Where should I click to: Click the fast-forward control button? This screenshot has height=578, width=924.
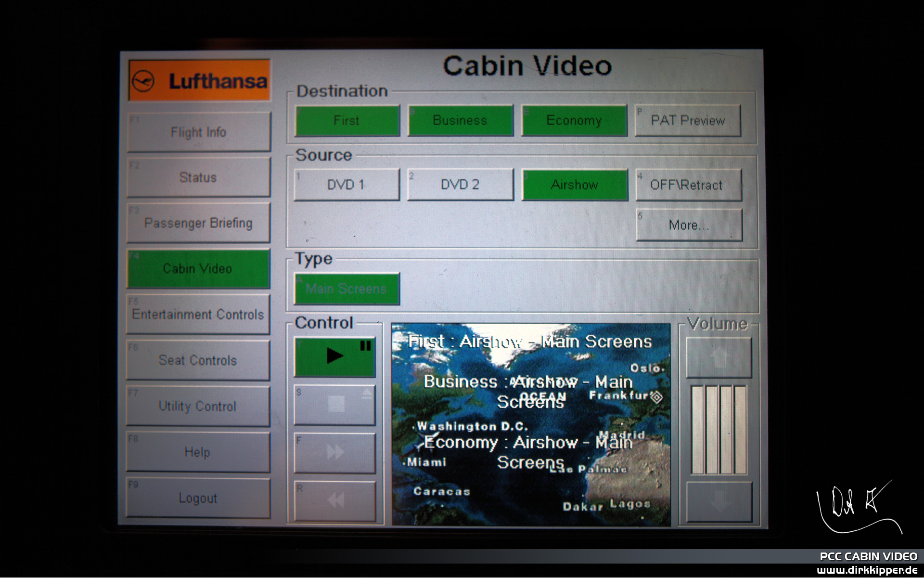tap(335, 453)
